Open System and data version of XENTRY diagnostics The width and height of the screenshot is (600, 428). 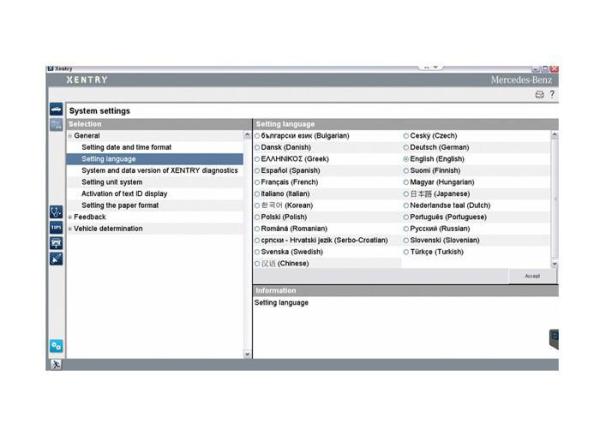click(x=160, y=171)
